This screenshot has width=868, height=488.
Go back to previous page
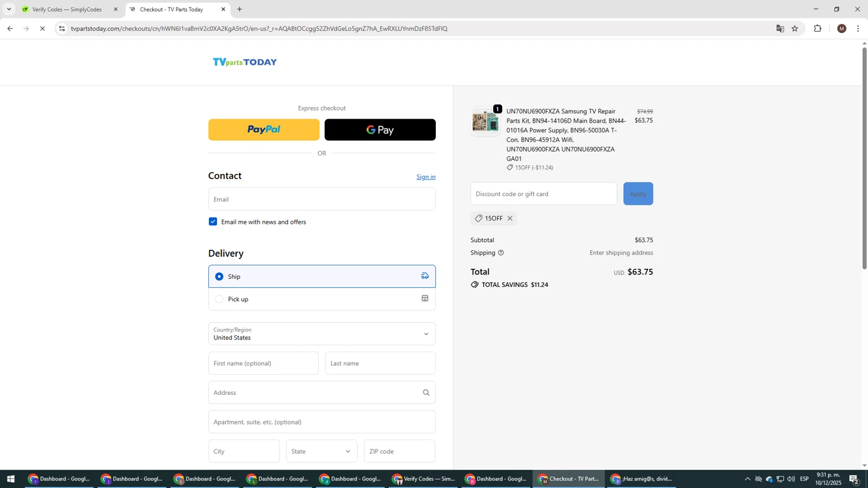tap(10, 28)
